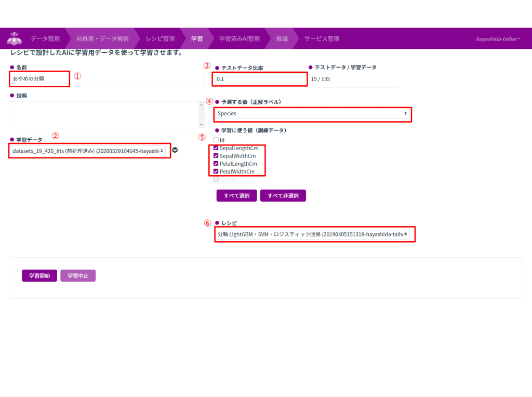The height and width of the screenshot is (397, 532).
Task: Click the すべて非選択 button
Action: [283, 196]
